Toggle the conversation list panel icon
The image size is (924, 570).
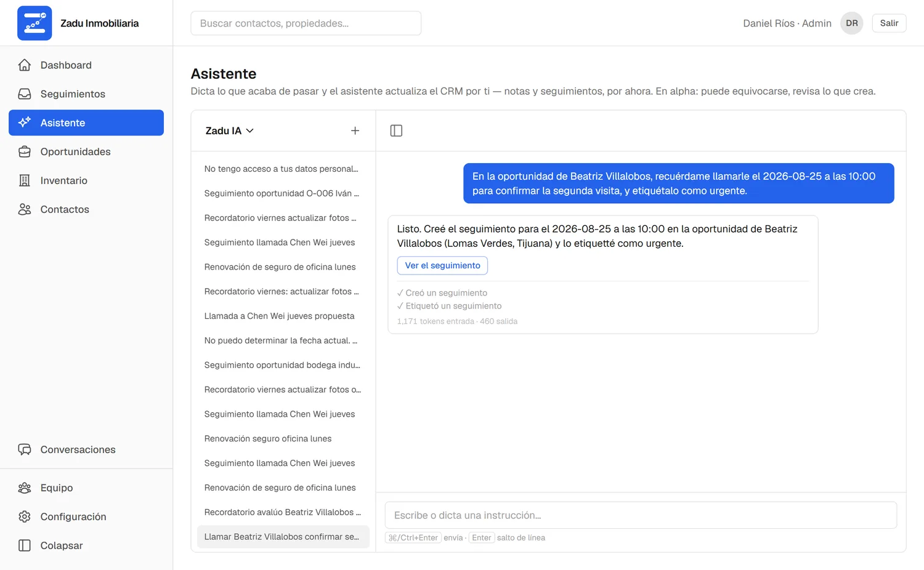[396, 130]
